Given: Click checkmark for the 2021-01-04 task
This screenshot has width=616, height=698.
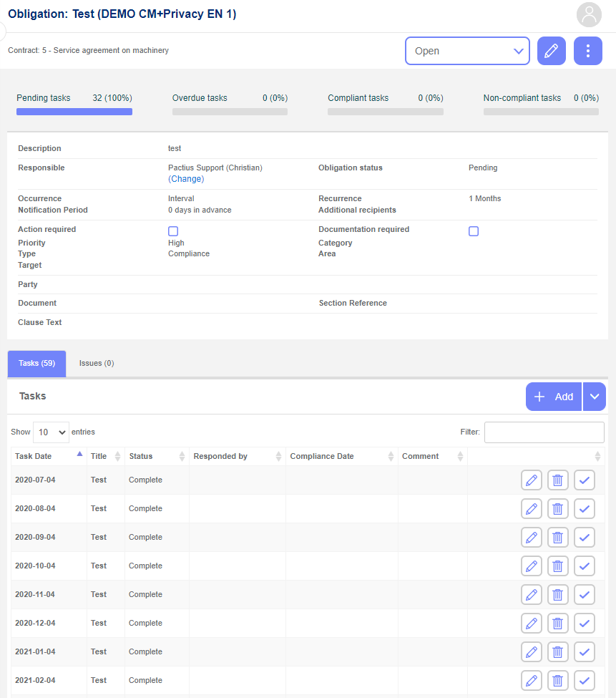Looking at the screenshot, I should coord(585,651).
